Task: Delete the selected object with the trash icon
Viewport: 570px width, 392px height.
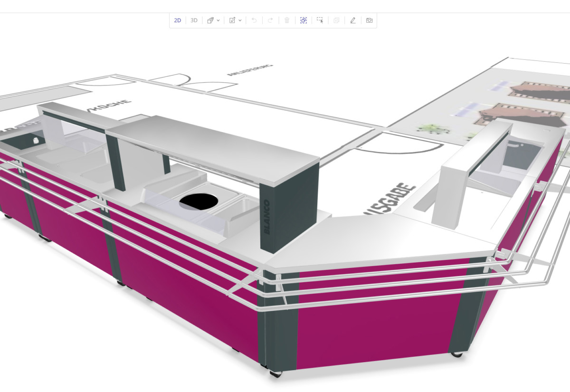Action: 286,20
